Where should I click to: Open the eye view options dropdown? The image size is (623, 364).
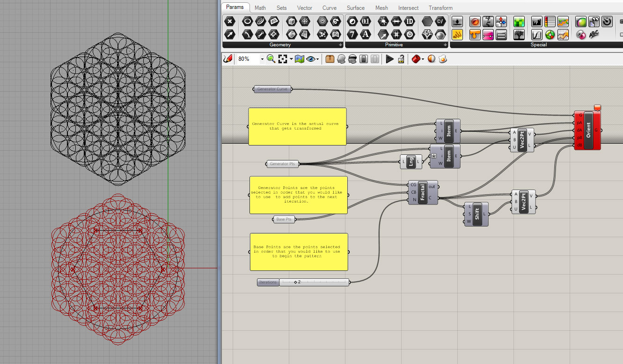[318, 59]
